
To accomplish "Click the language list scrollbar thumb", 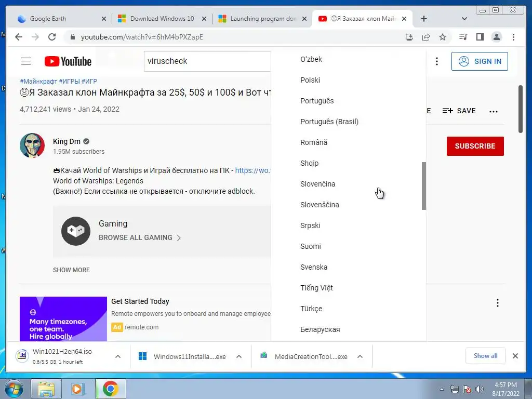I will [424, 186].
